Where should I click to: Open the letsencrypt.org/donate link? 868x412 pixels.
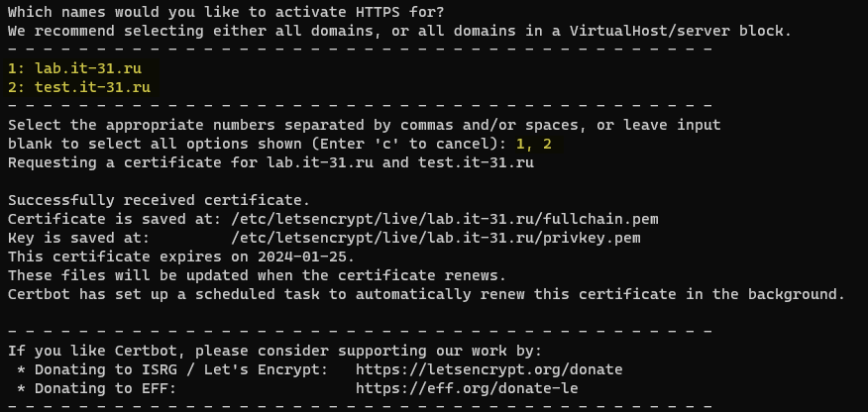tap(488, 369)
